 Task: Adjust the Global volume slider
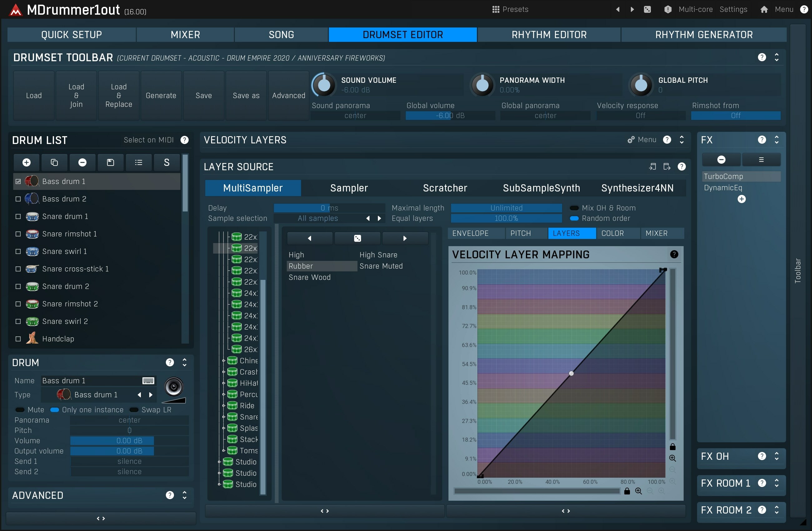[x=450, y=115]
